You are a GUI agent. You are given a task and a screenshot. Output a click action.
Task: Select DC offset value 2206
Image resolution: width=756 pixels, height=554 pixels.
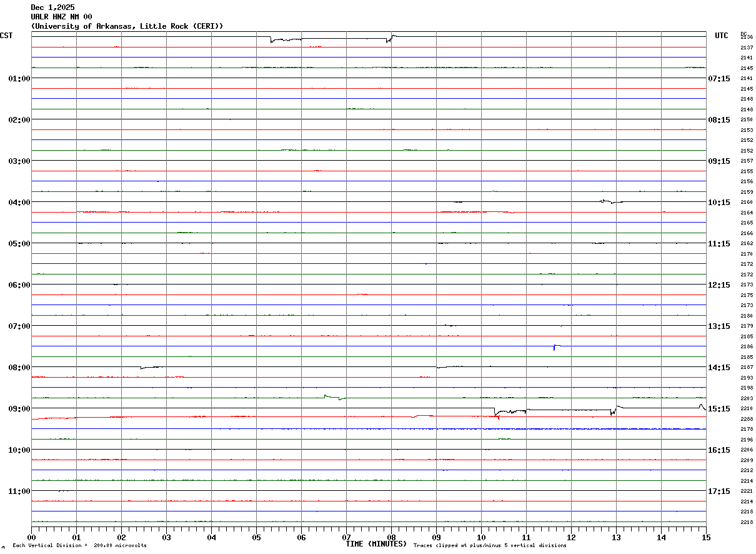point(747,450)
